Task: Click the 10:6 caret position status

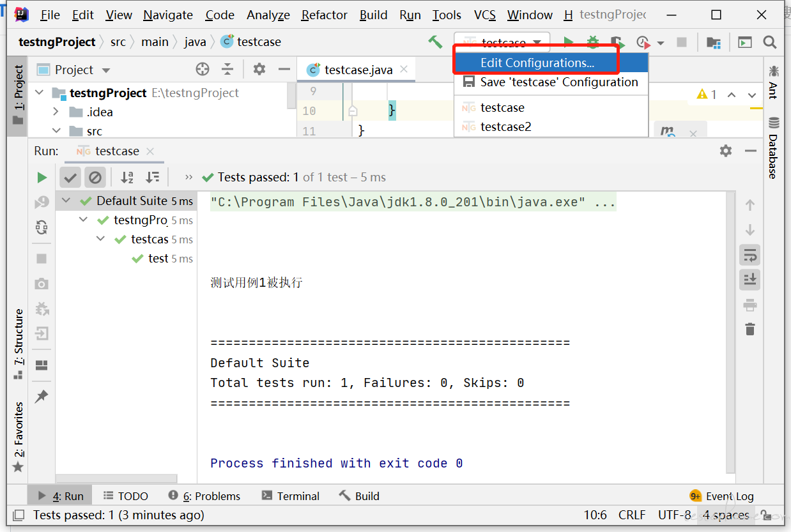Action: [x=595, y=515]
